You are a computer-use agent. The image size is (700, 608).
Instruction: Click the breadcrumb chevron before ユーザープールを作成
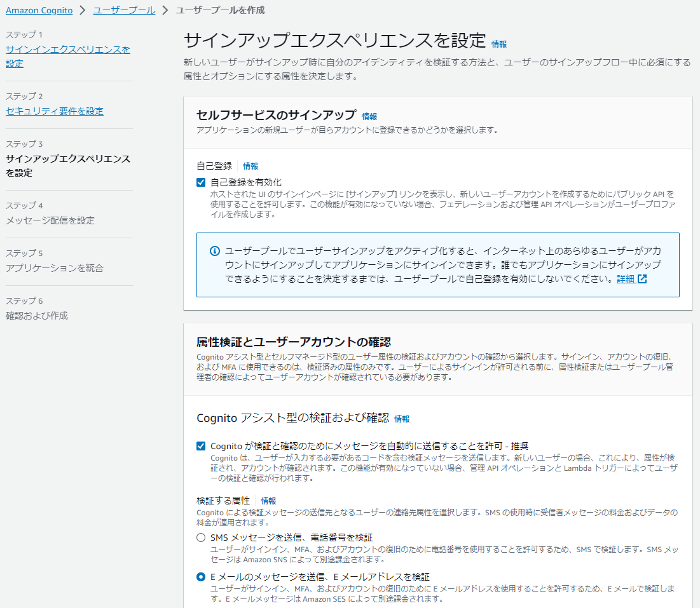point(165,10)
